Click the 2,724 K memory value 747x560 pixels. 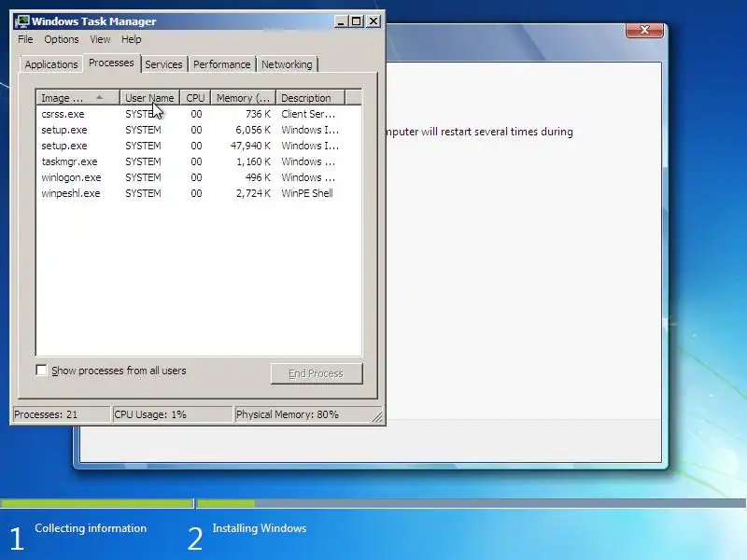(x=253, y=193)
